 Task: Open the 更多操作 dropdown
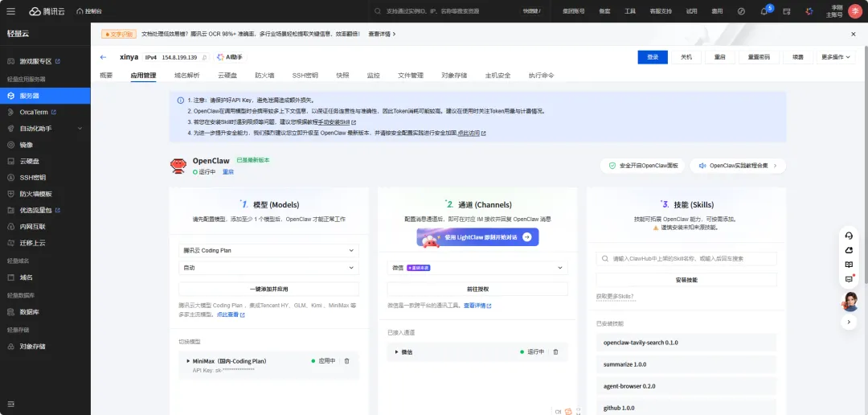coord(836,57)
